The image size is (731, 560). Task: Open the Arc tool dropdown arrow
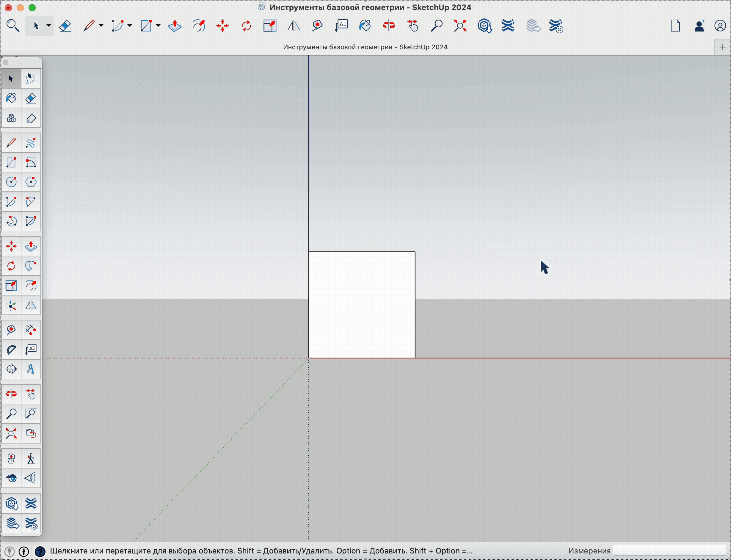(x=130, y=26)
